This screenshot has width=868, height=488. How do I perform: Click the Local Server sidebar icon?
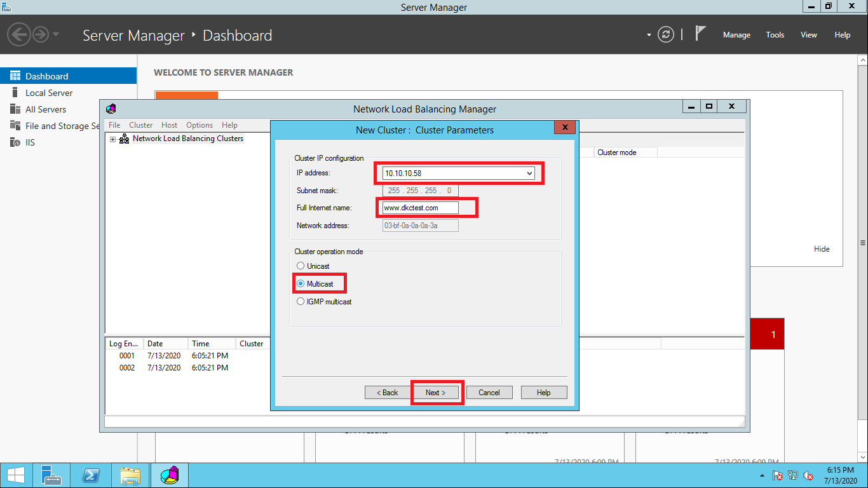[x=15, y=93]
